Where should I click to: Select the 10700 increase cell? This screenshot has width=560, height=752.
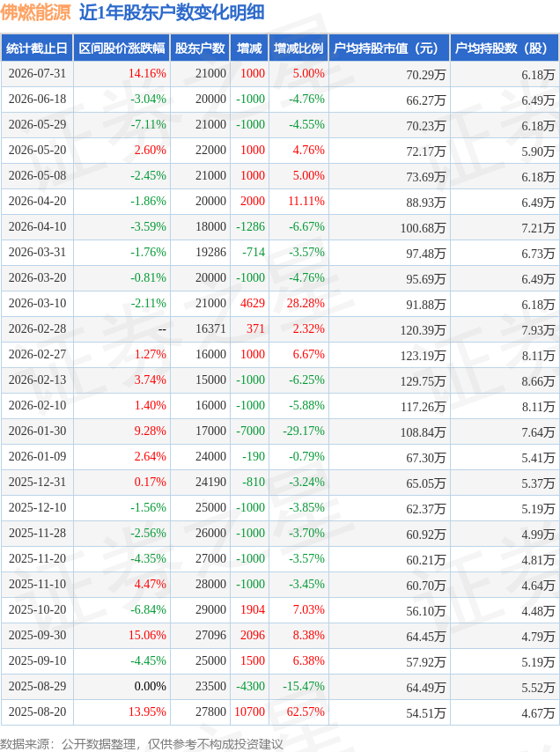click(249, 711)
